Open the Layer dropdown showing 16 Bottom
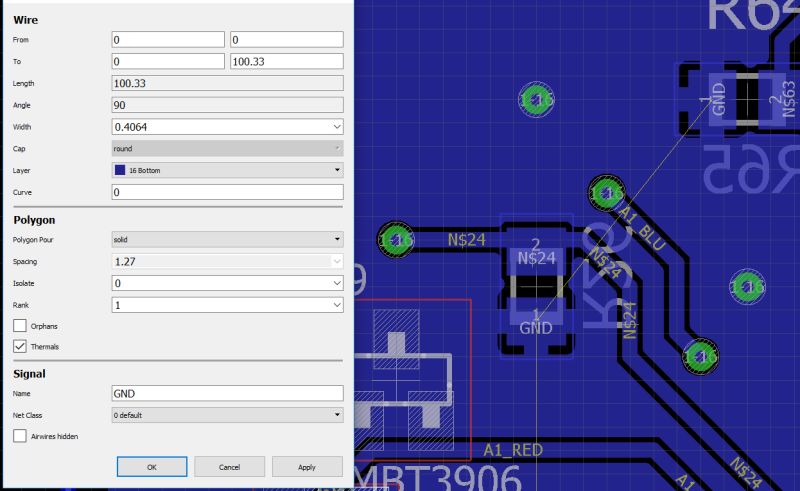 (228, 170)
